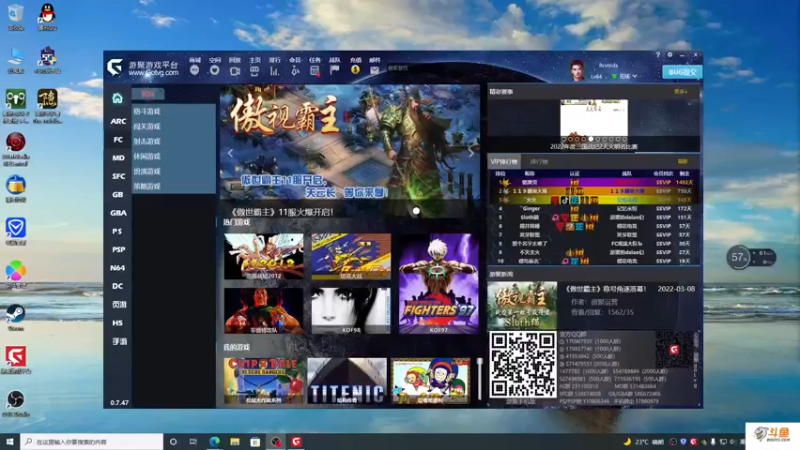This screenshot has height=450, width=800.
Task: Select GBA platform tab
Action: pyautogui.click(x=118, y=213)
